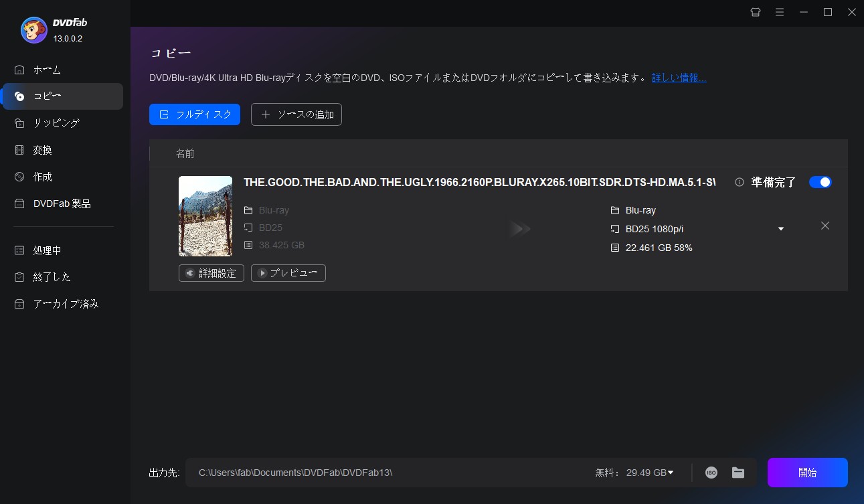864x504 pixels.
Task: Click the source Blu-ray folder icon
Action: [x=248, y=210]
